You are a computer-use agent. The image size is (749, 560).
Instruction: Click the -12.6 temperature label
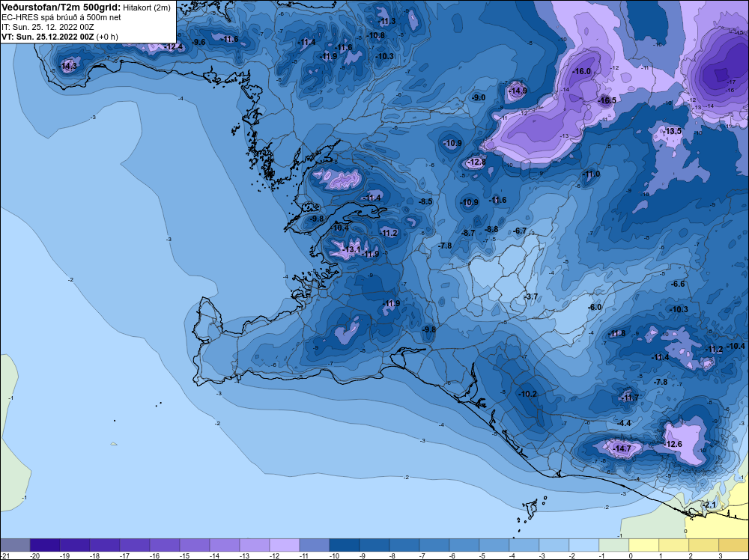[674, 445]
